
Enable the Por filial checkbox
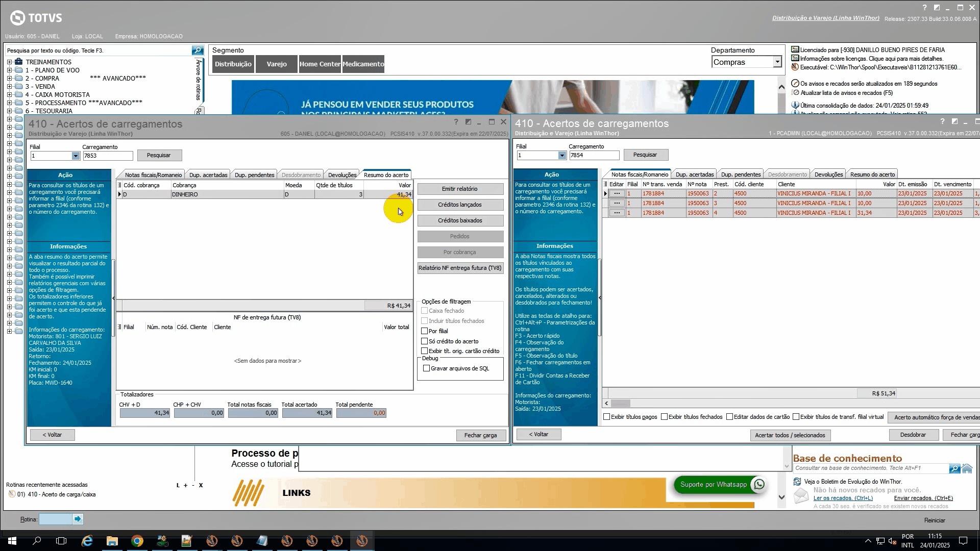click(424, 331)
